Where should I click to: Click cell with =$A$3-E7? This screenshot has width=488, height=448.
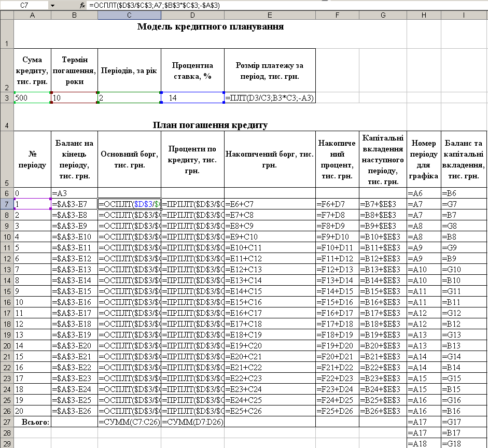(x=74, y=204)
